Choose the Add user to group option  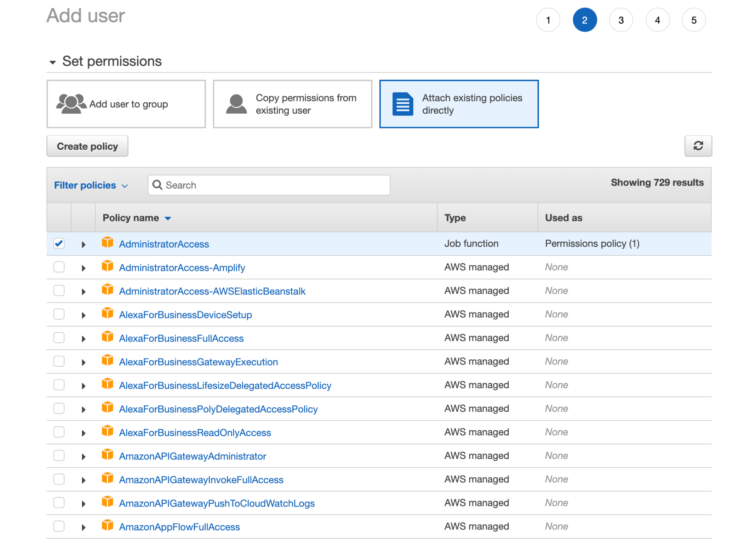pos(126,104)
